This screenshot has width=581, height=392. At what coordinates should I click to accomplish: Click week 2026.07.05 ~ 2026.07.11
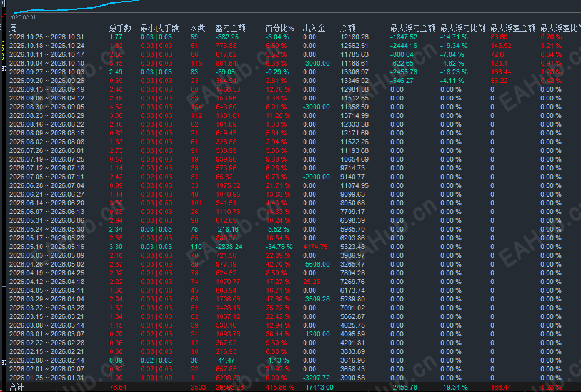point(47,177)
